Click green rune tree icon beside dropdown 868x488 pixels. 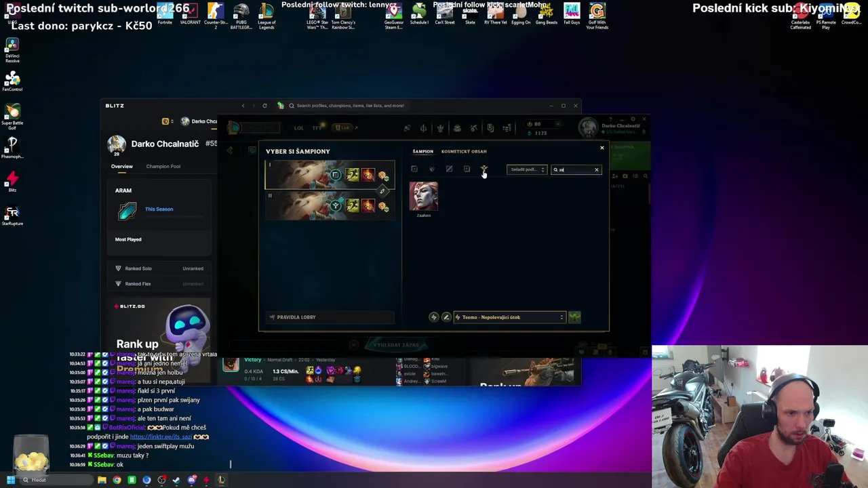pyautogui.click(x=574, y=317)
